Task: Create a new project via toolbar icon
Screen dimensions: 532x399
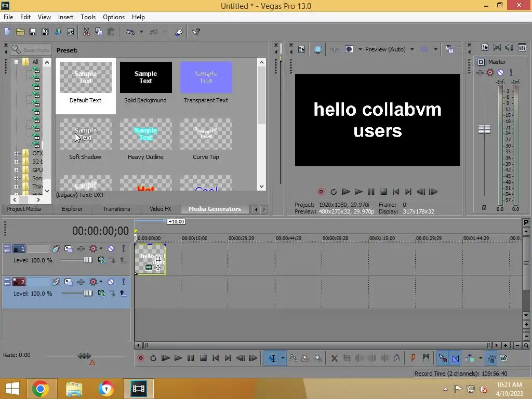Action: pos(7,32)
